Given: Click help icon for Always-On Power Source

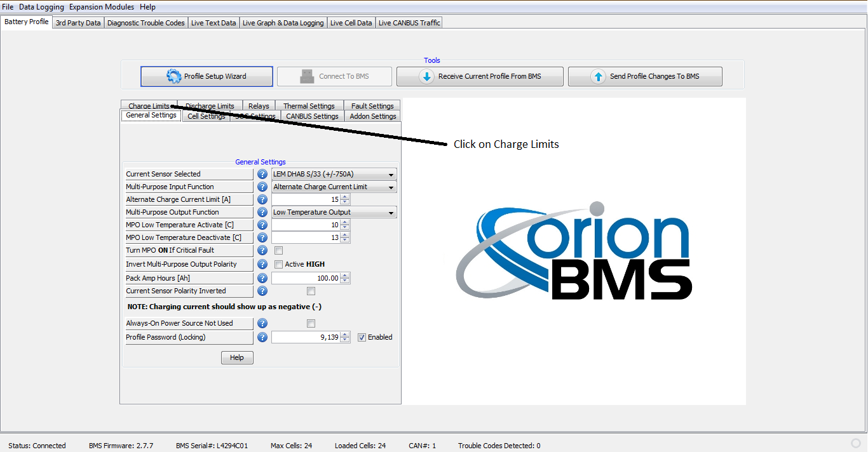Looking at the screenshot, I should (262, 323).
